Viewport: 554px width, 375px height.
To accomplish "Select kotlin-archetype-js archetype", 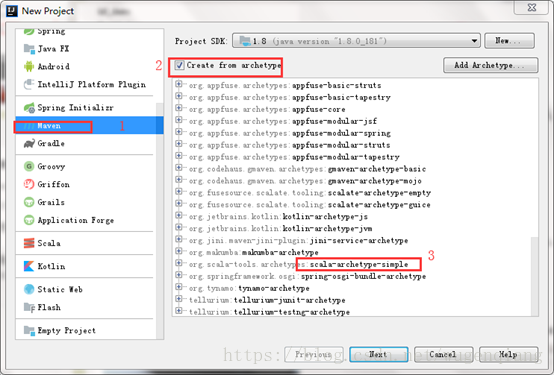I will tap(278, 217).
